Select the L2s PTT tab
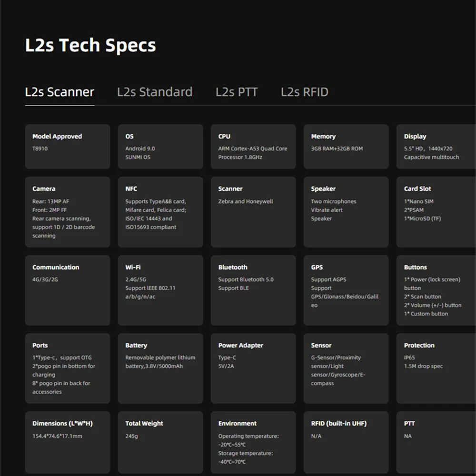This screenshot has width=476, height=476. tap(237, 92)
